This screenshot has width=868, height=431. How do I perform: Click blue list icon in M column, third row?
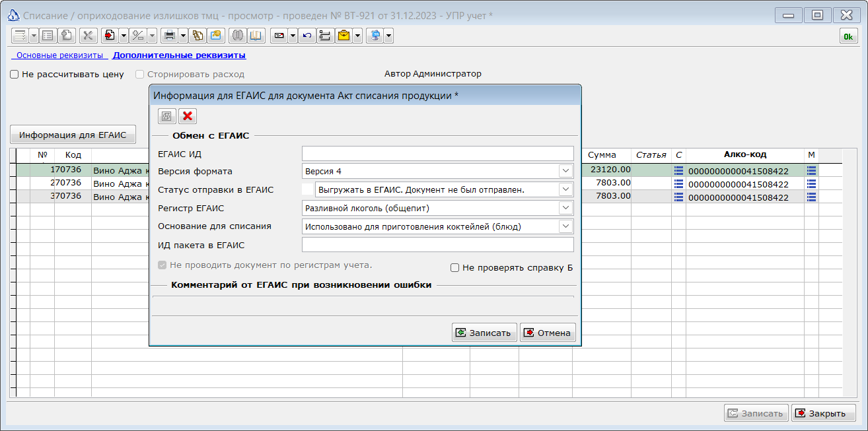811,197
